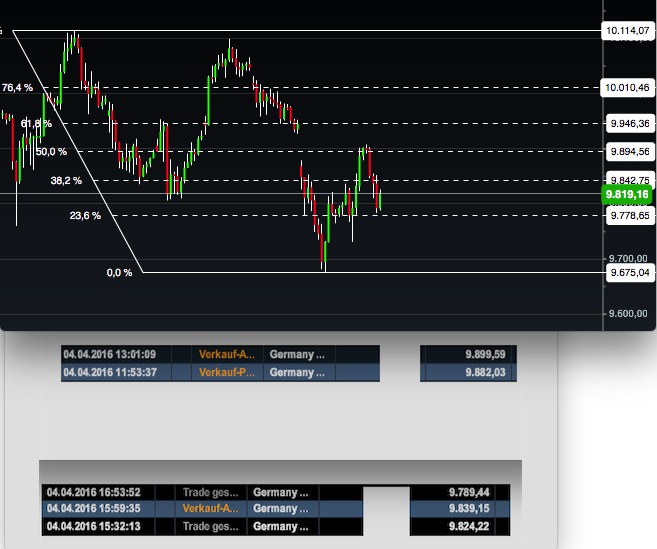Click Trade ges... in the 15:32:13 row

pyautogui.click(x=210, y=526)
